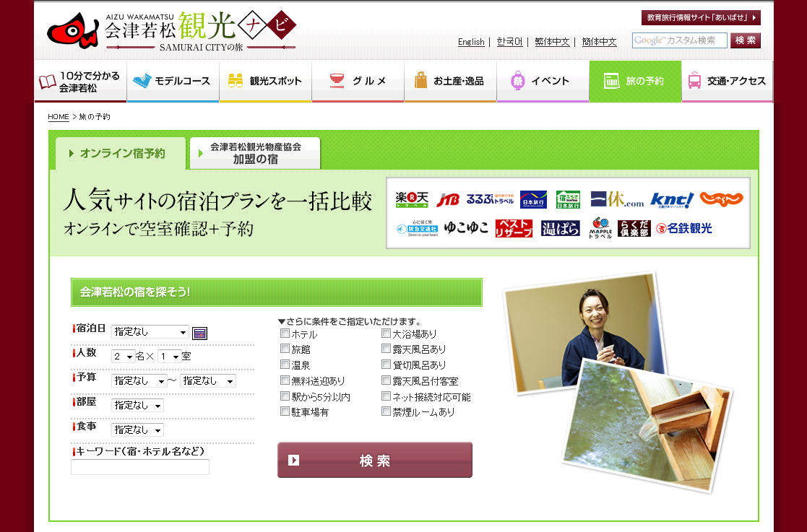Open the calendar date picker icon

click(x=199, y=333)
